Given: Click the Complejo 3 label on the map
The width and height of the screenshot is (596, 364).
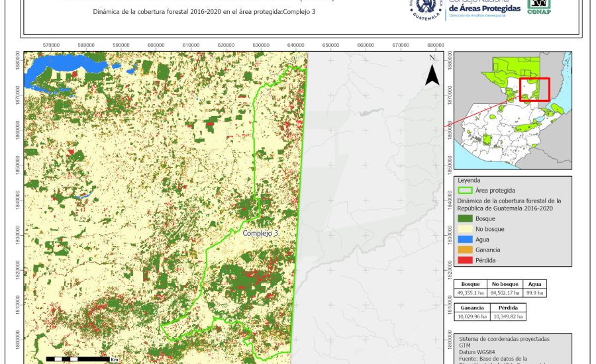Looking at the screenshot, I should point(260,234).
